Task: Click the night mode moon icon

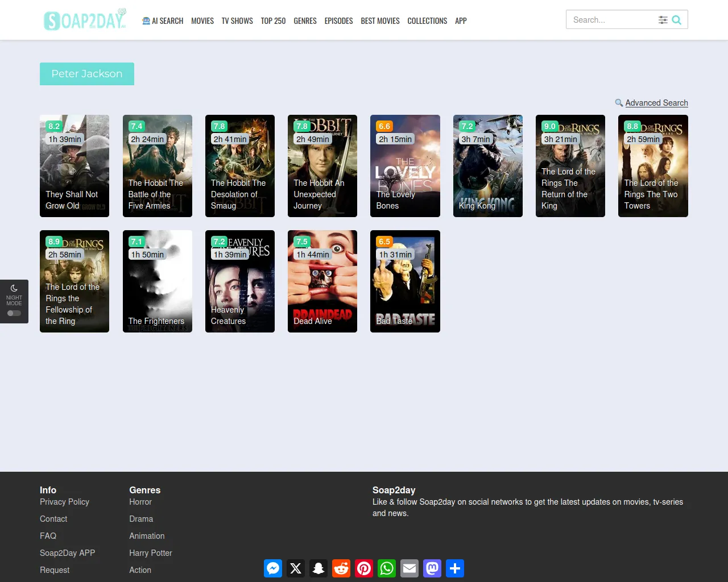Action: pos(14,288)
